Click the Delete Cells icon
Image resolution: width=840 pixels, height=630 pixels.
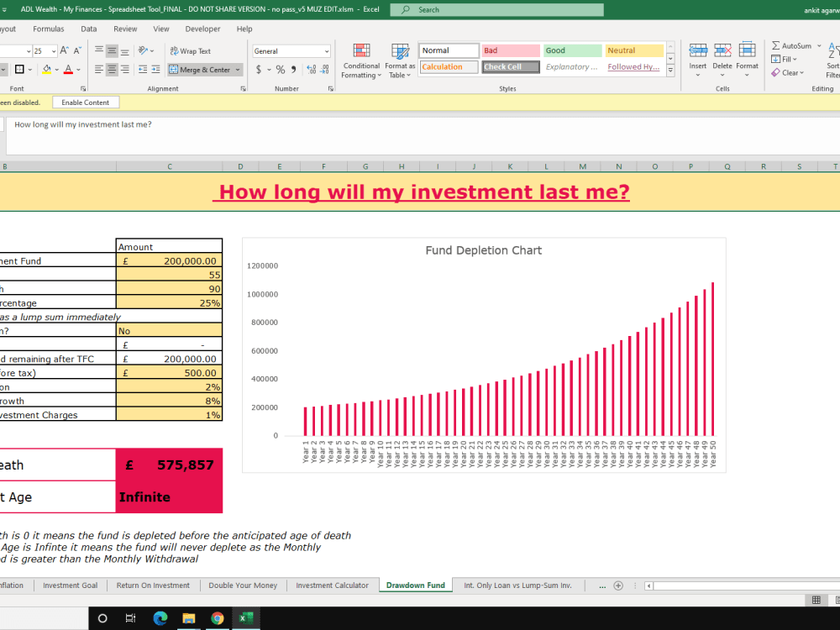pos(722,52)
